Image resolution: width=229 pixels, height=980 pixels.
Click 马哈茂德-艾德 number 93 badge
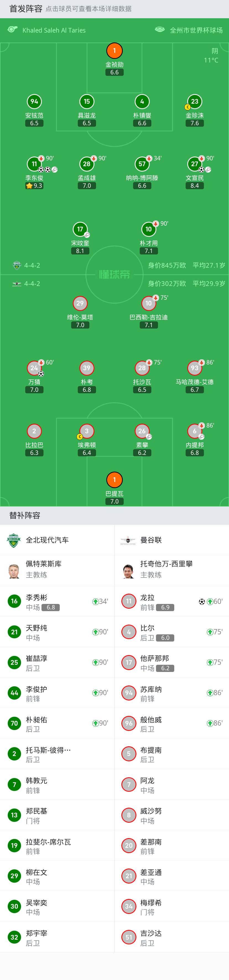point(194,368)
